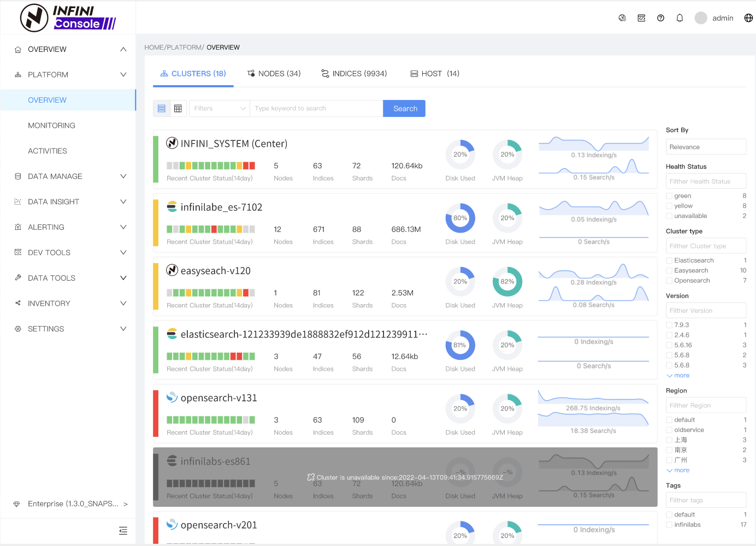Focus the keyword search input
756x546 pixels.
tap(316, 109)
